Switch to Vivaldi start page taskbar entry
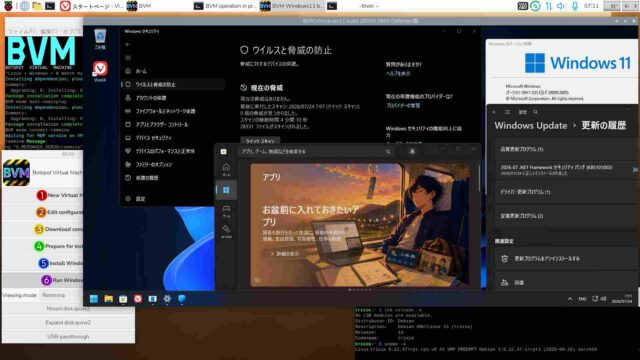This screenshot has width=640, height=360. [91, 6]
